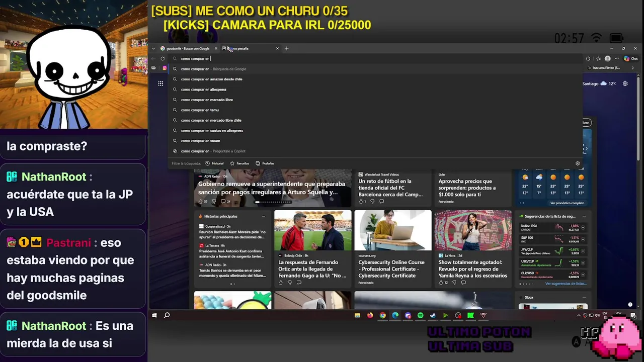Switch to the goodsmile Google search tab

[x=188, y=49]
